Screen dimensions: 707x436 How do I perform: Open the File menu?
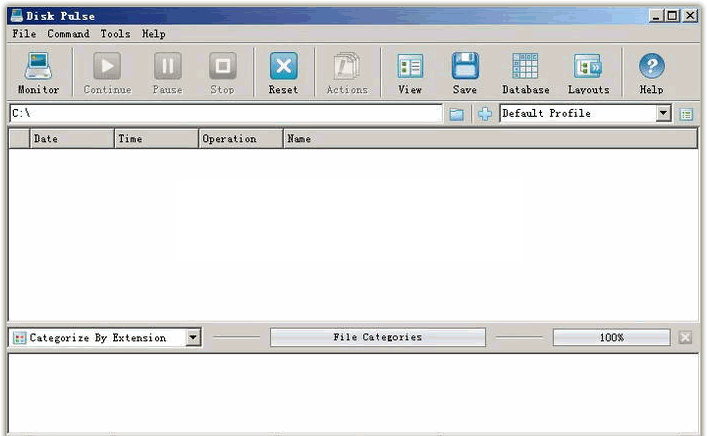click(x=24, y=34)
